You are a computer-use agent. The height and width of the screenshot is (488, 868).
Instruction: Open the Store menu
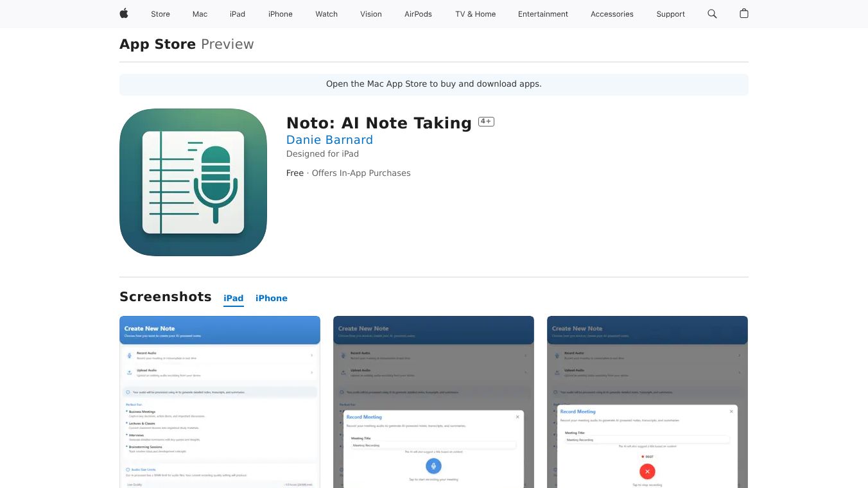[161, 13]
